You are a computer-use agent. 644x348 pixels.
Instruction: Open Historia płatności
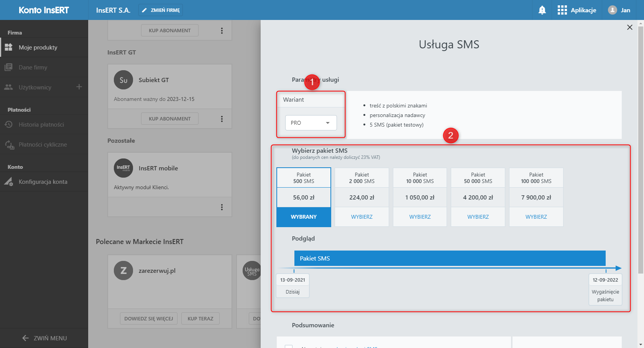[44, 125]
